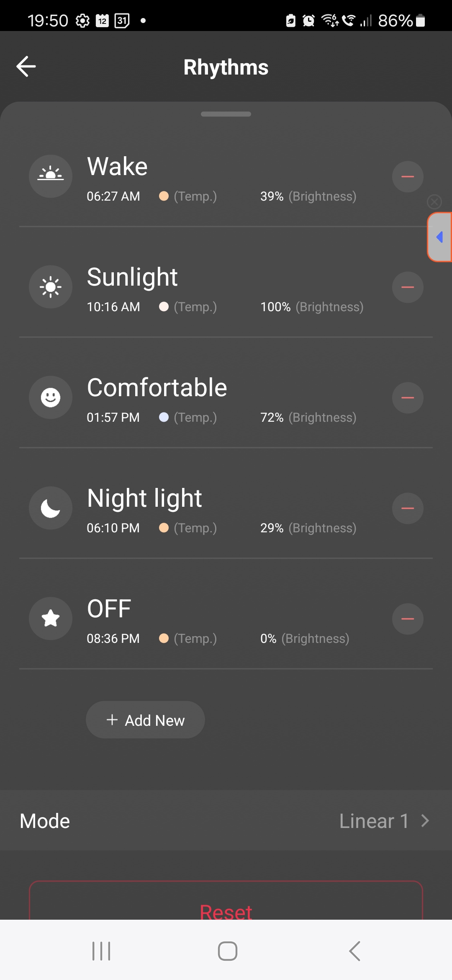Screen dimensions: 452x980
Task: Tap the Comfortable smiley face icon
Action: 51,397
